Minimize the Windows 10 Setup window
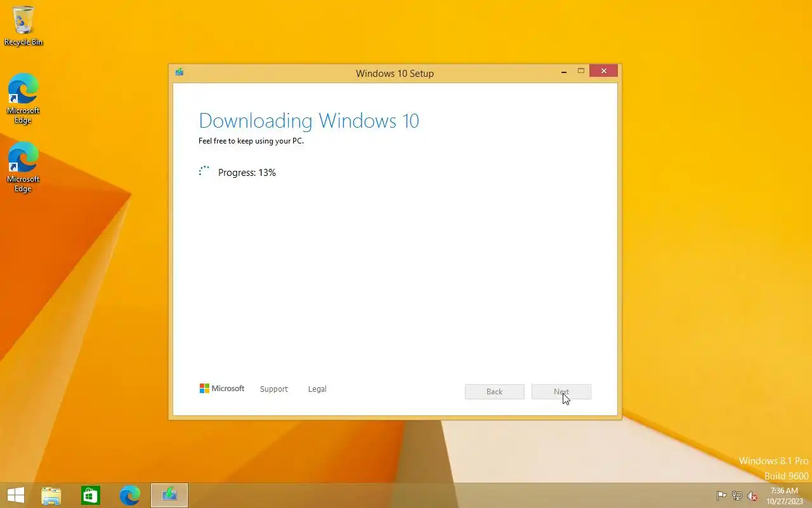This screenshot has width=812, height=508. click(x=563, y=72)
